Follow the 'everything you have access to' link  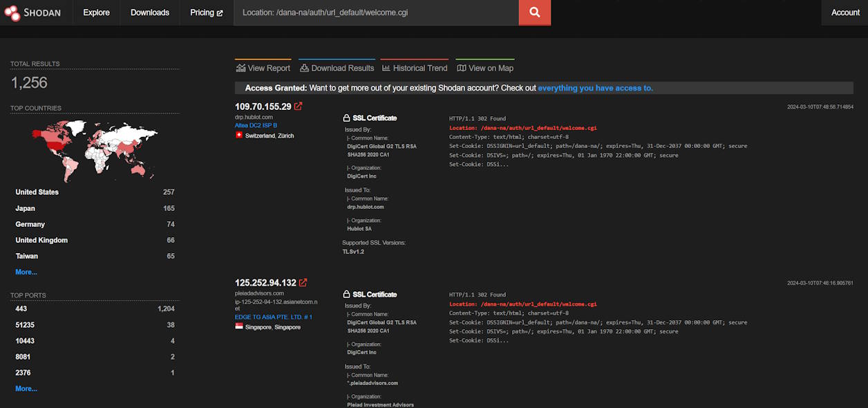coord(594,87)
